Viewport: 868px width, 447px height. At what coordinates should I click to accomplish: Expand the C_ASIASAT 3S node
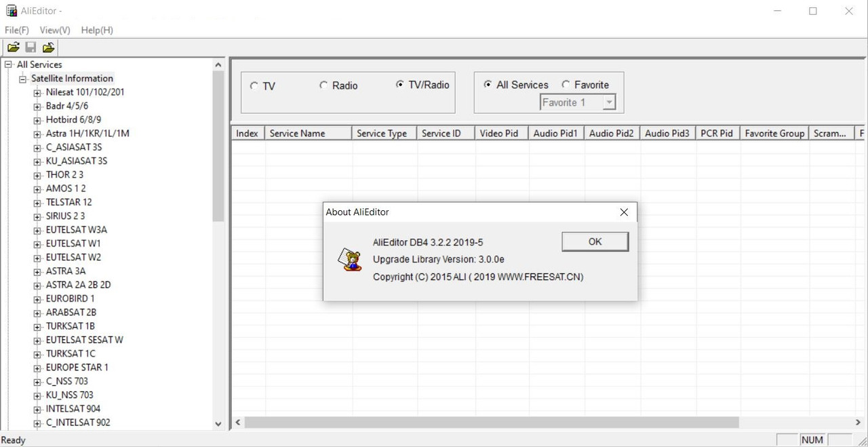[x=37, y=148]
